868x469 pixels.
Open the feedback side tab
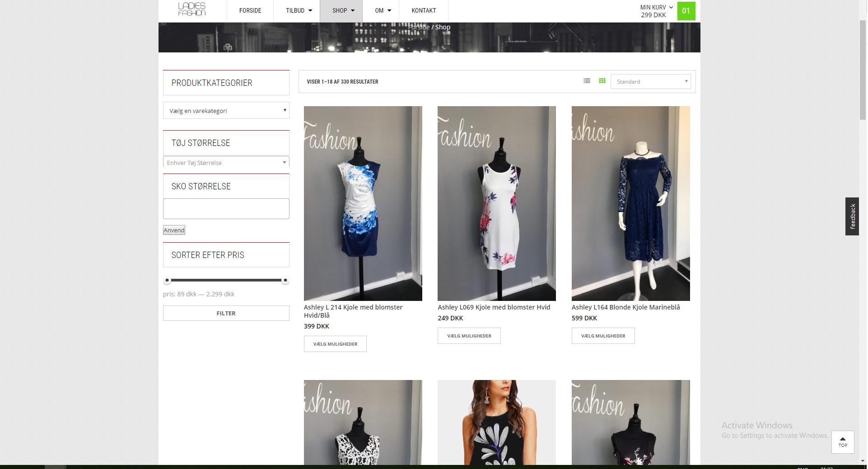click(x=852, y=216)
